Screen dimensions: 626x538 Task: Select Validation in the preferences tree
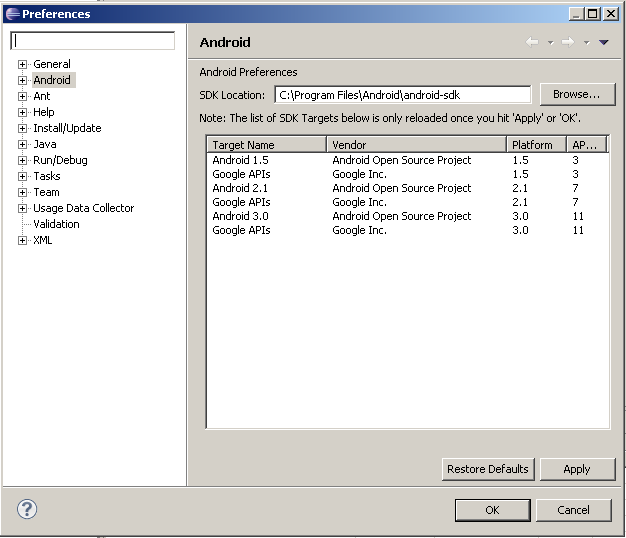(x=56, y=224)
